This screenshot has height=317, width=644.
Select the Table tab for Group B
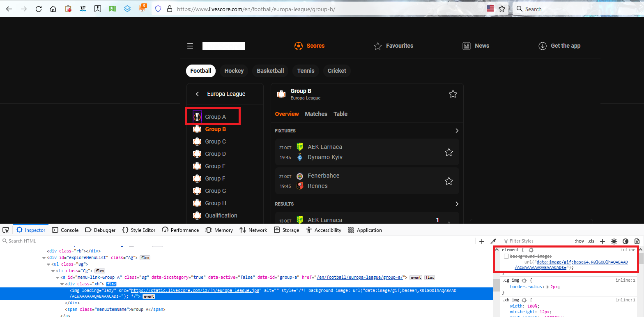click(340, 114)
